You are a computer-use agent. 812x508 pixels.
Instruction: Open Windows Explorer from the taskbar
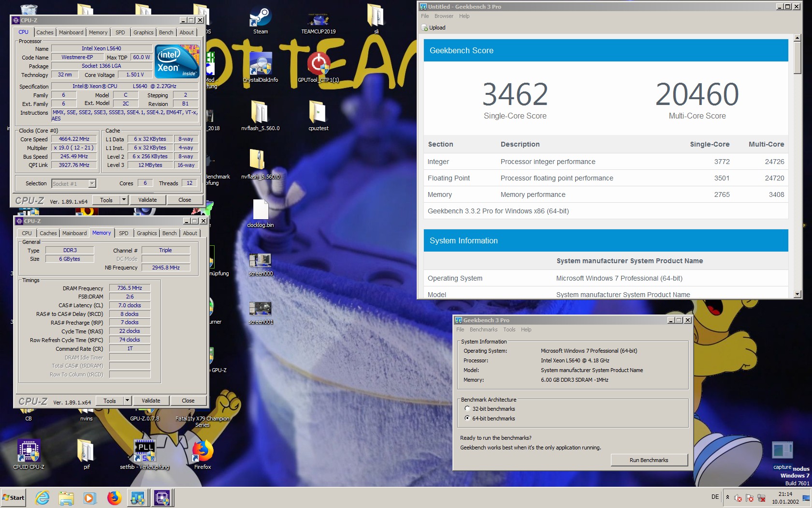click(x=66, y=497)
